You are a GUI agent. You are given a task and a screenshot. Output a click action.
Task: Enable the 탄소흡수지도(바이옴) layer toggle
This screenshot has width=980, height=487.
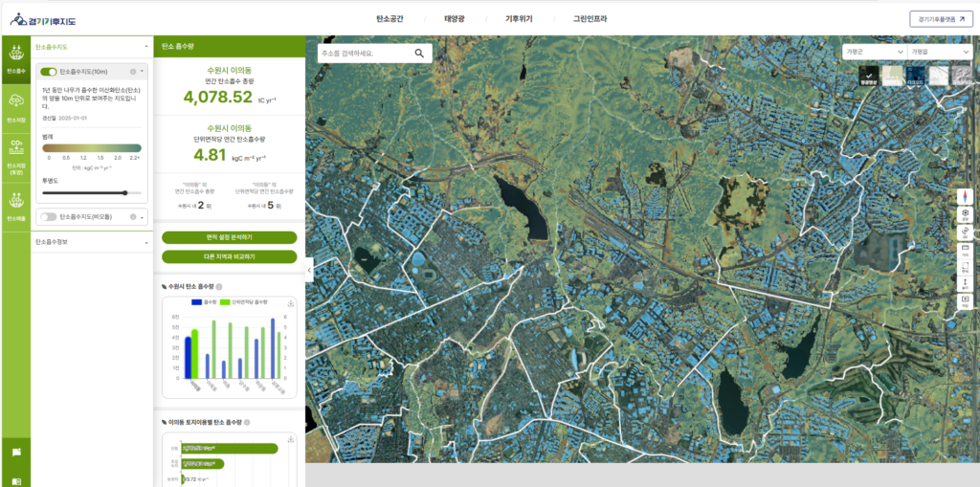click(49, 217)
